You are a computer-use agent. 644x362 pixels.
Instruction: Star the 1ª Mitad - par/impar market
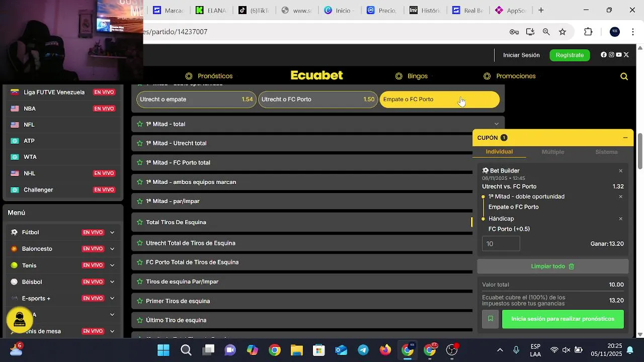click(x=140, y=201)
